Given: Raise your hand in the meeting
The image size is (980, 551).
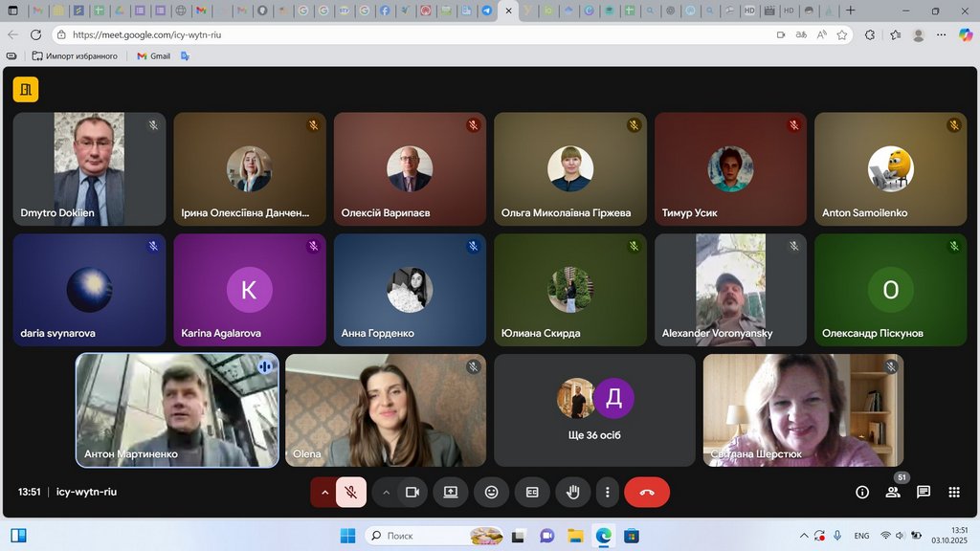Looking at the screenshot, I should pyautogui.click(x=573, y=492).
